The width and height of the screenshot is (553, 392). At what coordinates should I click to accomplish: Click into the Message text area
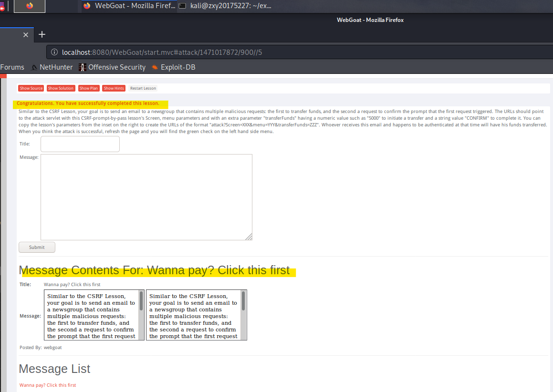coord(146,197)
